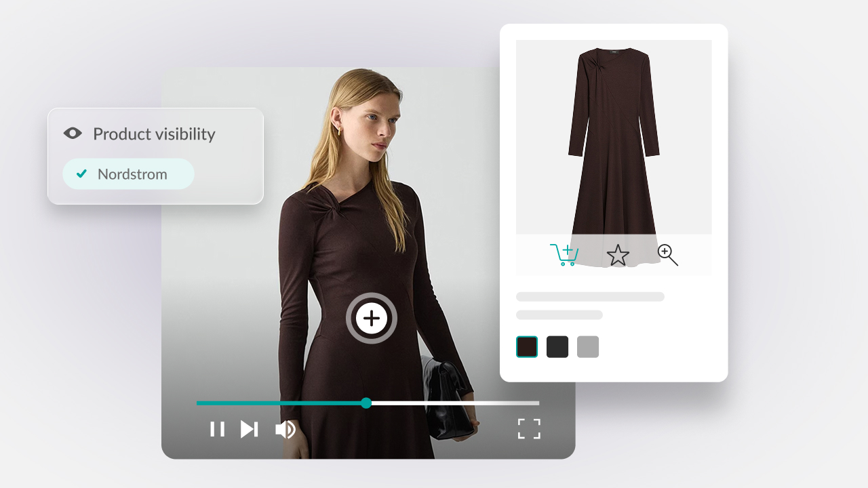Screen dimensions: 868x488
Task: Skip to the next video
Action: point(250,429)
